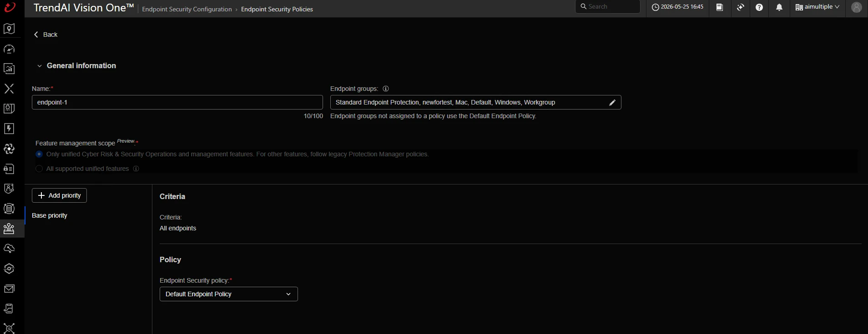The width and height of the screenshot is (868, 334).
Task: Open the pinwheel-shaped sidebar icon
Action: [x=9, y=149]
